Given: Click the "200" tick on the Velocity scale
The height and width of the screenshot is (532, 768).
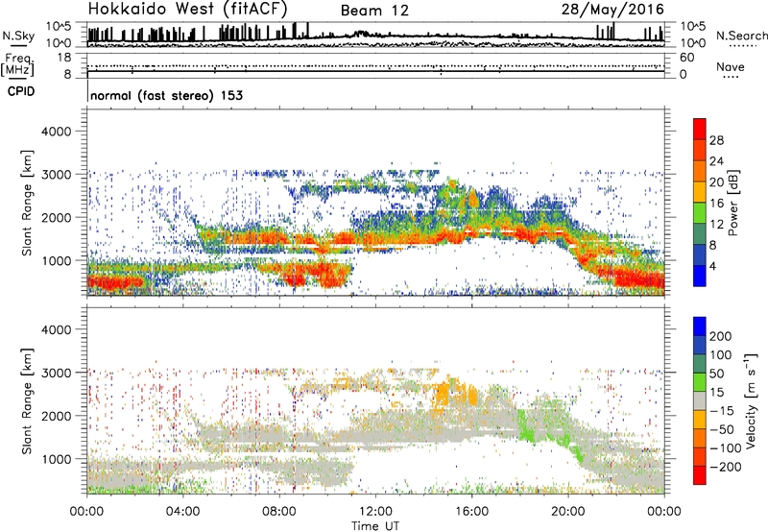Looking at the screenshot, I should coord(721,336).
